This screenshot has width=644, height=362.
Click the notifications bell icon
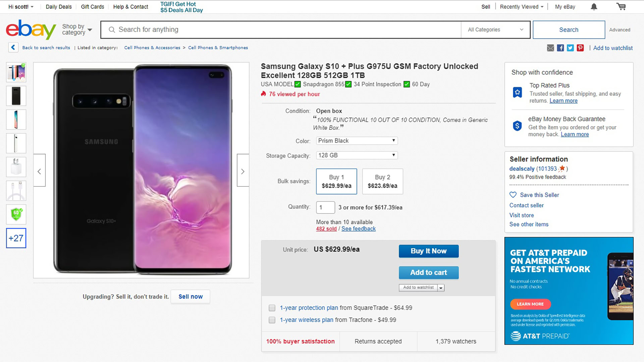pos(594,7)
